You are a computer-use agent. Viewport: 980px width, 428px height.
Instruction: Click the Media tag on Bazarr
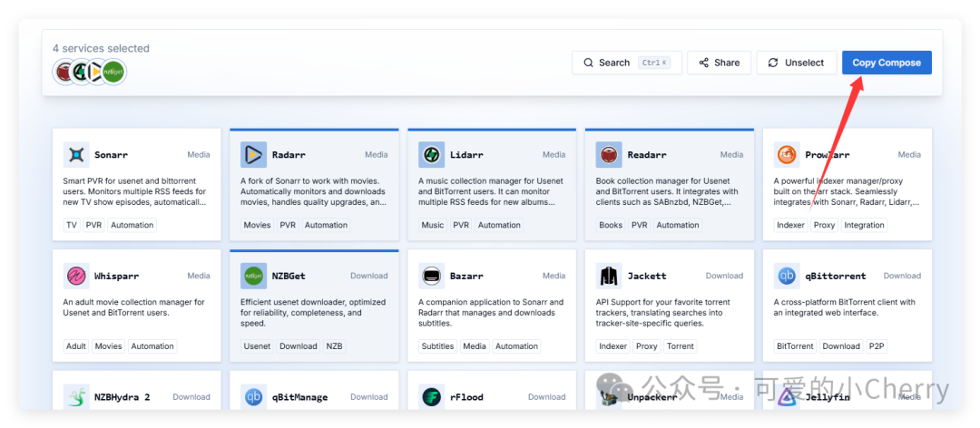click(475, 346)
